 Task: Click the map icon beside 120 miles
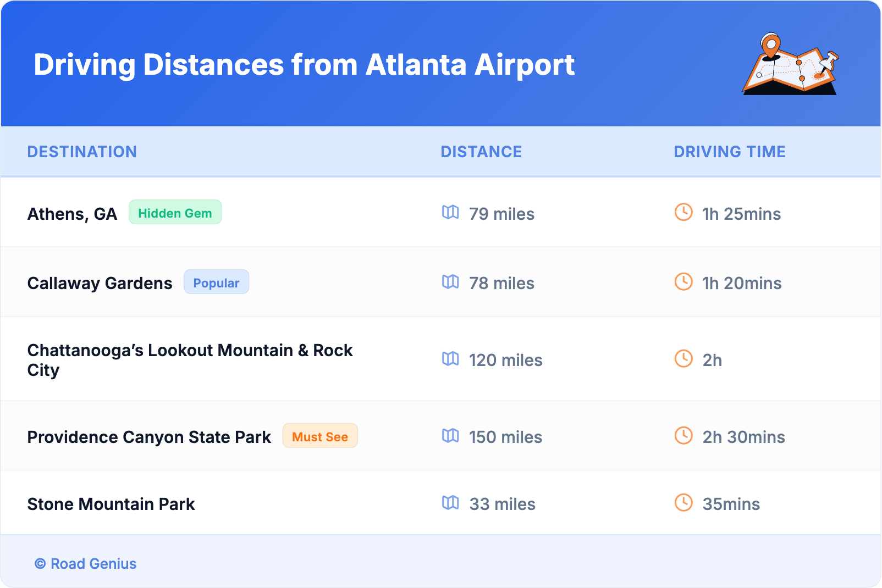tap(450, 359)
